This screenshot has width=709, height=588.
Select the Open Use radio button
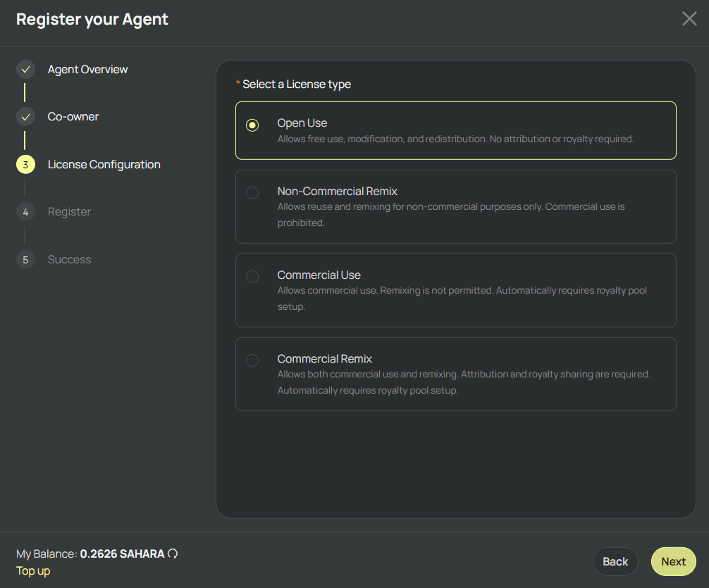252,125
